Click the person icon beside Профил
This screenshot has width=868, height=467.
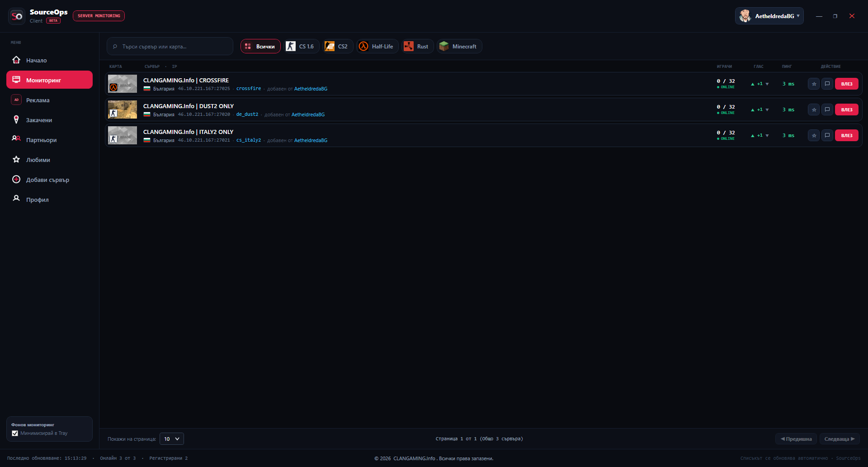tap(16, 199)
